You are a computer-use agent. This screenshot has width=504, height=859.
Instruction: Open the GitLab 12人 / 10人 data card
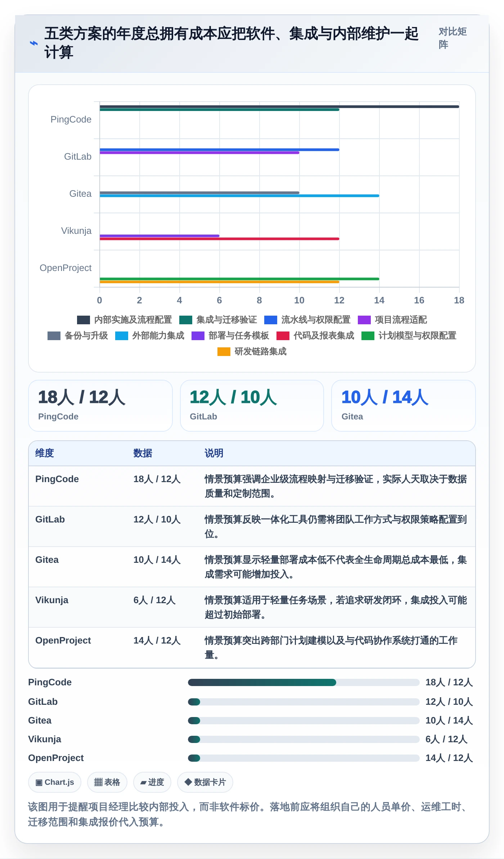pos(252,406)
